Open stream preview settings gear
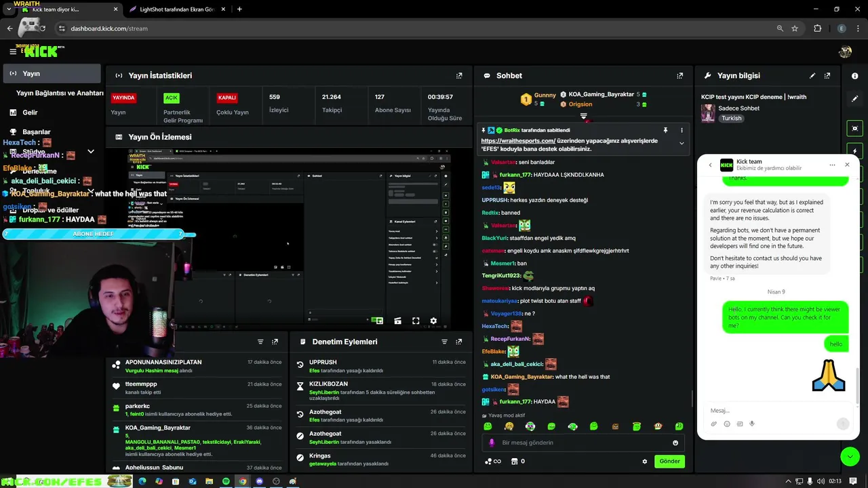Viewport: 868px width, 488px height. coord(433,321)
